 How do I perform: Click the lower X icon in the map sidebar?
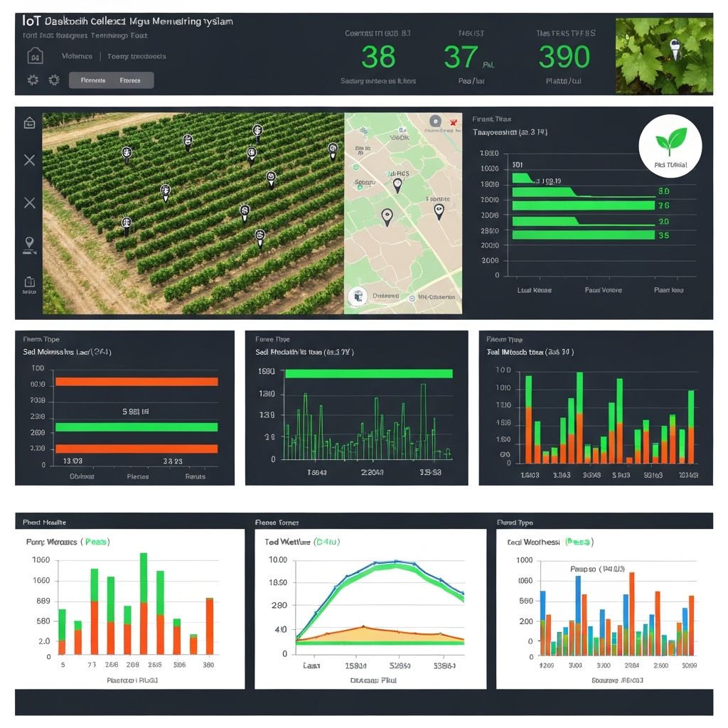[29, 203]
